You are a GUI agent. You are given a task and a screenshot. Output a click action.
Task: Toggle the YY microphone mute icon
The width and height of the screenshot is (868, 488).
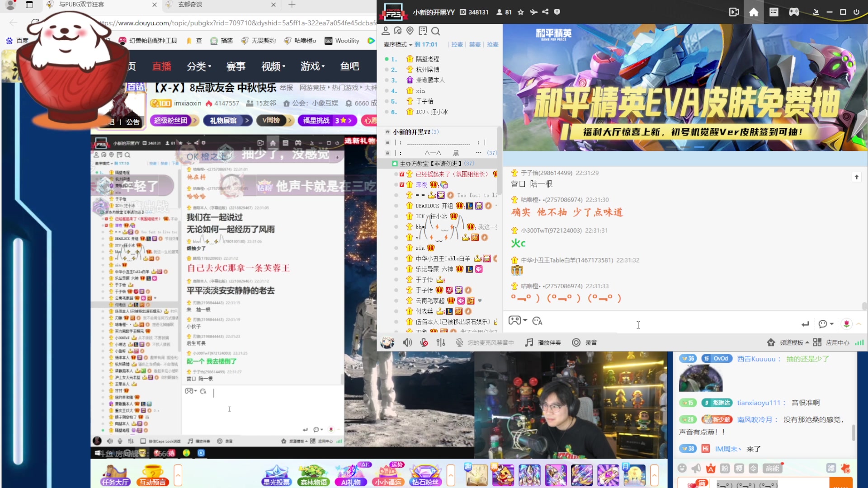[x=424, y=343]
